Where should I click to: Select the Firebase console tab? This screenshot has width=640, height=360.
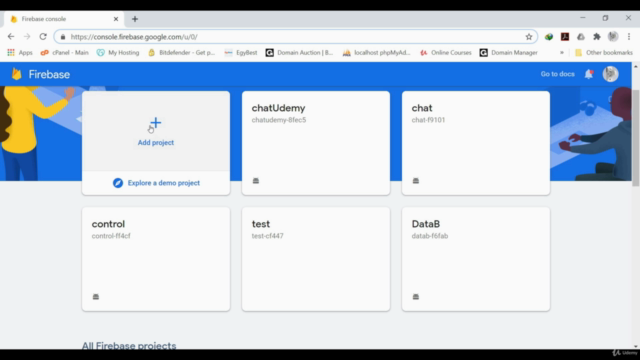coord(63,19)
